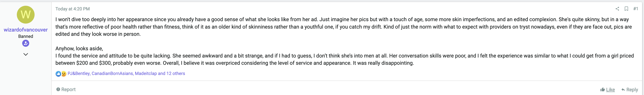Image resolution: width=644 pixels, height=95 pixels.
Task: Show the 'and 12 others' reactions list
Action: 172,73
